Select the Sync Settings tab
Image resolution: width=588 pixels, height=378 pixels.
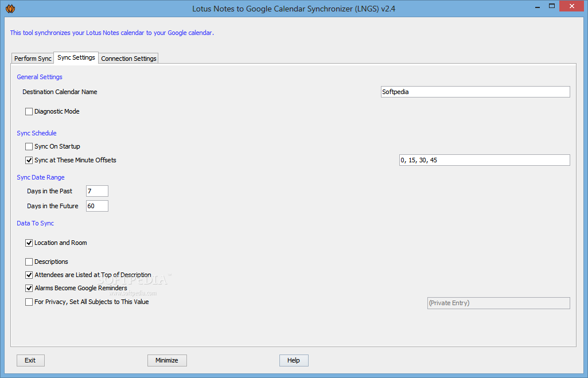pos(76,57)
